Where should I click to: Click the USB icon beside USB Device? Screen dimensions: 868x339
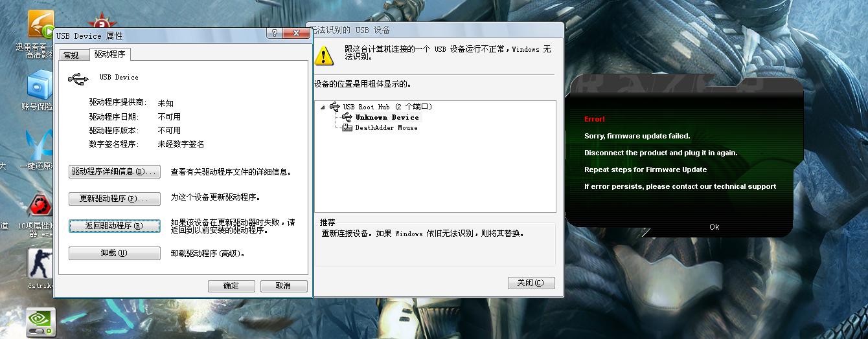tap(78, 78)
